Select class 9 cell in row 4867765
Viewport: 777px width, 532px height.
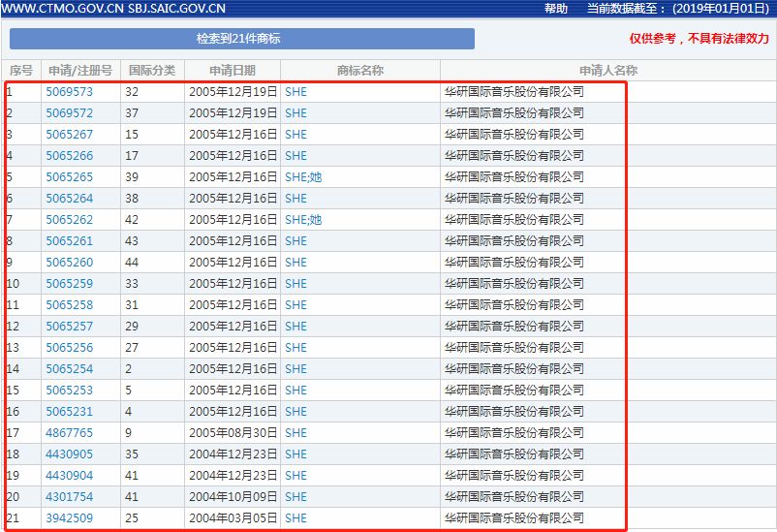pos(128,433)
